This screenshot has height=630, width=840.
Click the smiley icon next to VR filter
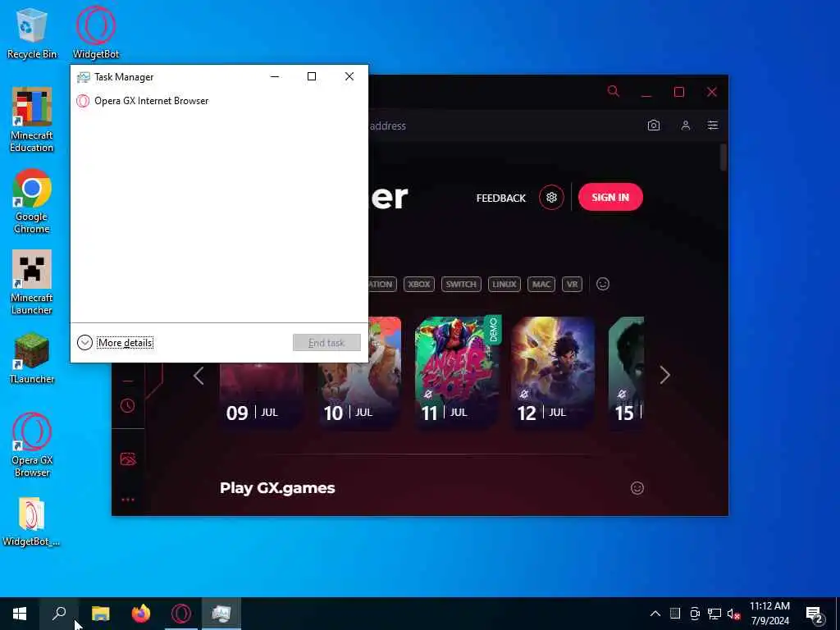(x=603, y=284)
